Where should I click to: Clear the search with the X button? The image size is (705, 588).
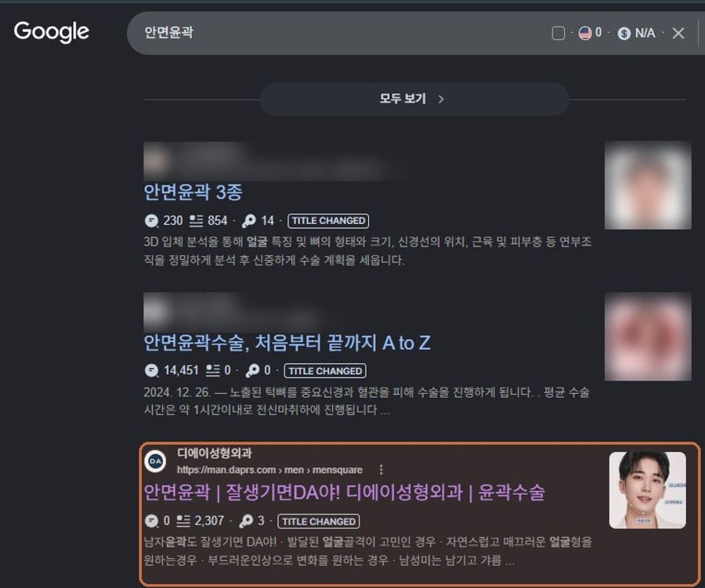[678, 33]
